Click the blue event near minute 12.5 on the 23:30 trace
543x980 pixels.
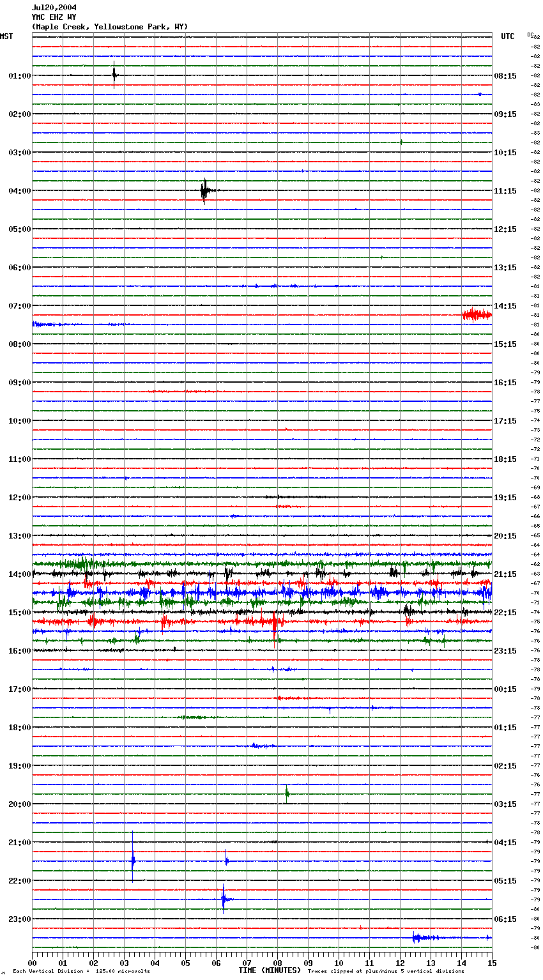click(x=418, y=938)
